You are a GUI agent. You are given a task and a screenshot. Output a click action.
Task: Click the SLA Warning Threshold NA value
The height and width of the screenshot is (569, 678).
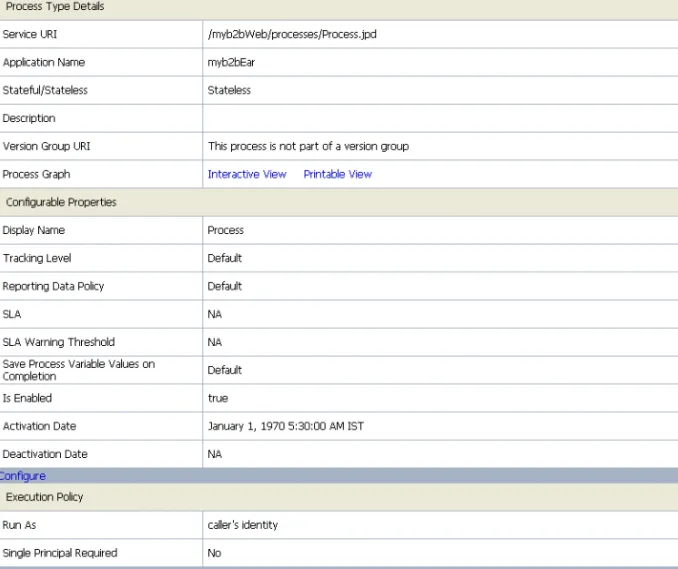click(215, 342)
